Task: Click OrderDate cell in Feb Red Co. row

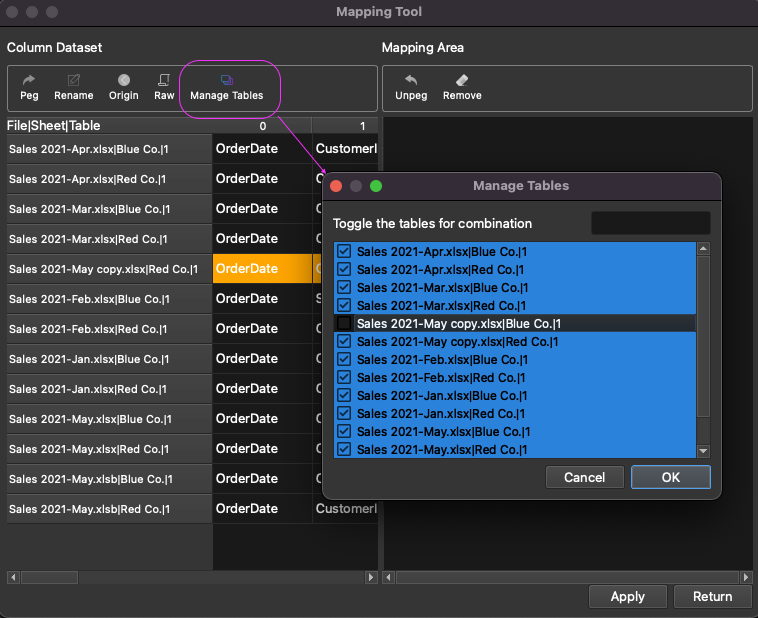Action: 262,329
